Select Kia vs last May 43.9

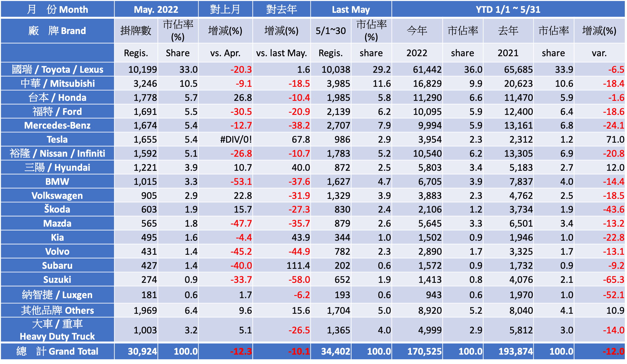pyautogui.click(x=282, y=237)
